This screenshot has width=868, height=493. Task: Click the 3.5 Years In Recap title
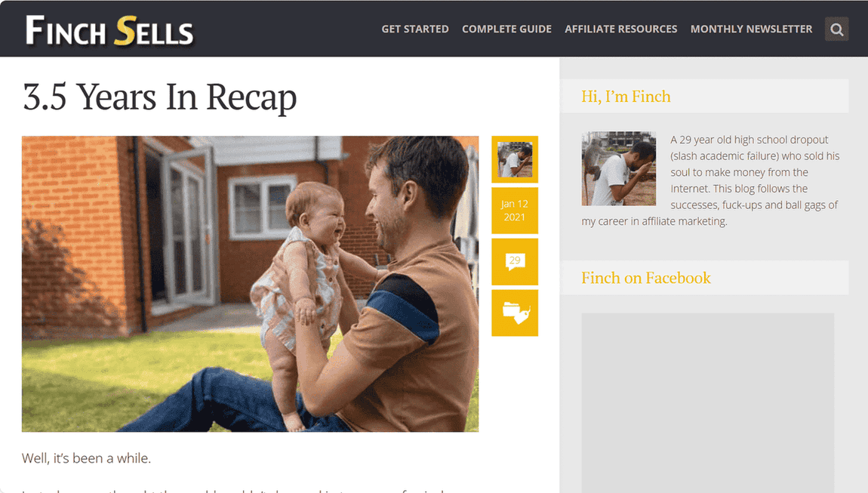click(159, 97)
